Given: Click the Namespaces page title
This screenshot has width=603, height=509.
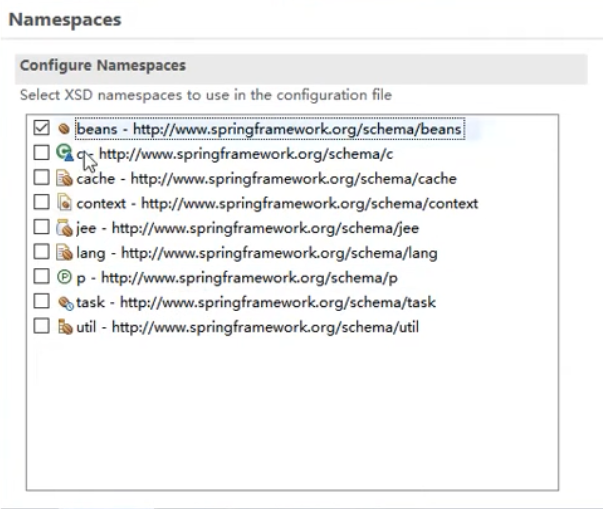Looking at the screenshot, I should 65,20.
